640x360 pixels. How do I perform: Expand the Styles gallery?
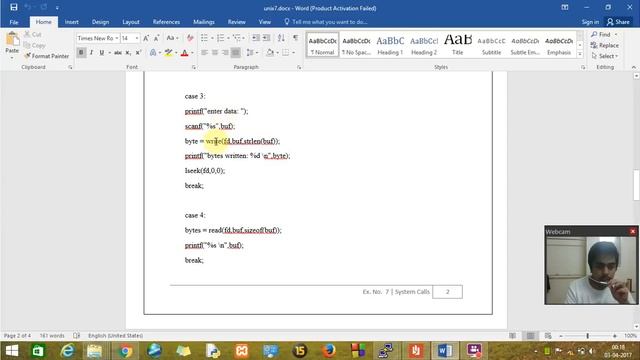(x=580, y=55)
